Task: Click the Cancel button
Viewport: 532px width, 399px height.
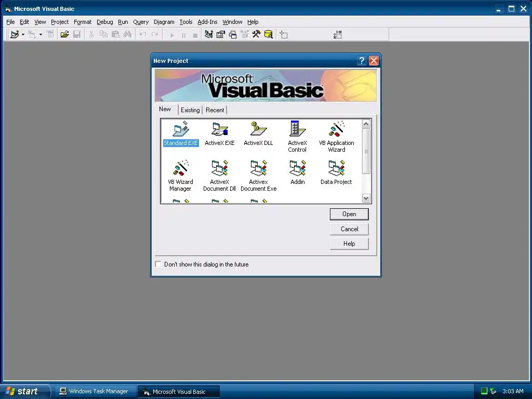Action: (x=349, y=229)
